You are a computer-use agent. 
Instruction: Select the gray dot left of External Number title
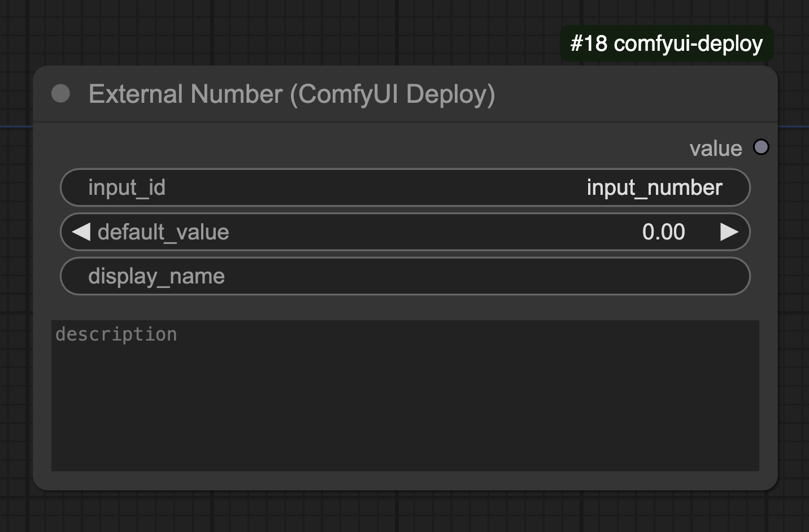point(60,94)
